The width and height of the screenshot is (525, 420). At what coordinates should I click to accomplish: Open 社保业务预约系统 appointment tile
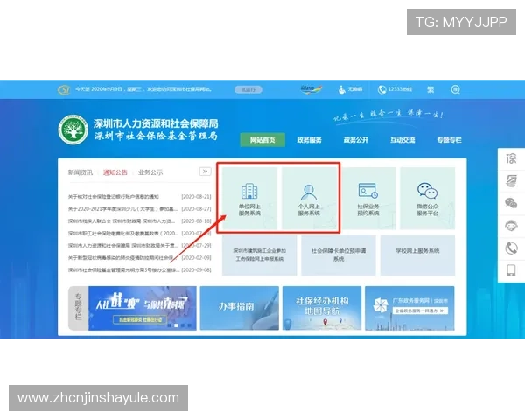coord(368,199)
